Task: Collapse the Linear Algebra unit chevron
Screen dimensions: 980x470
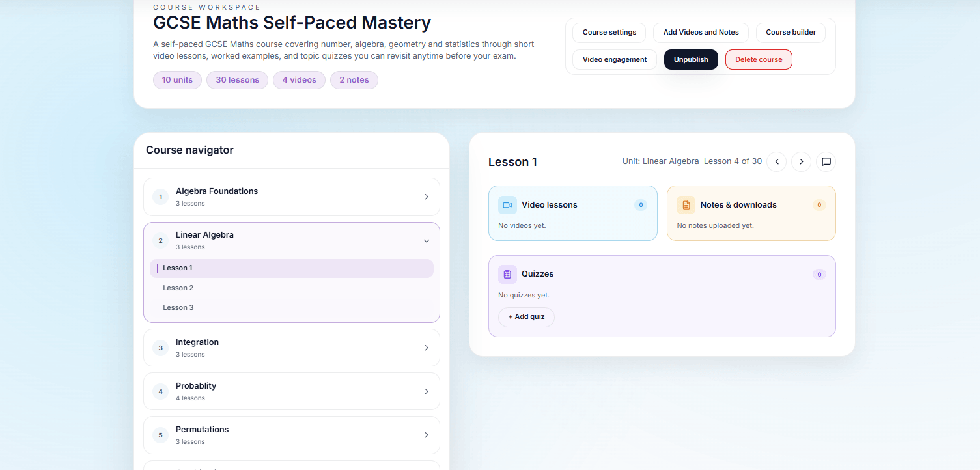Action: click(x=427, y=241)
